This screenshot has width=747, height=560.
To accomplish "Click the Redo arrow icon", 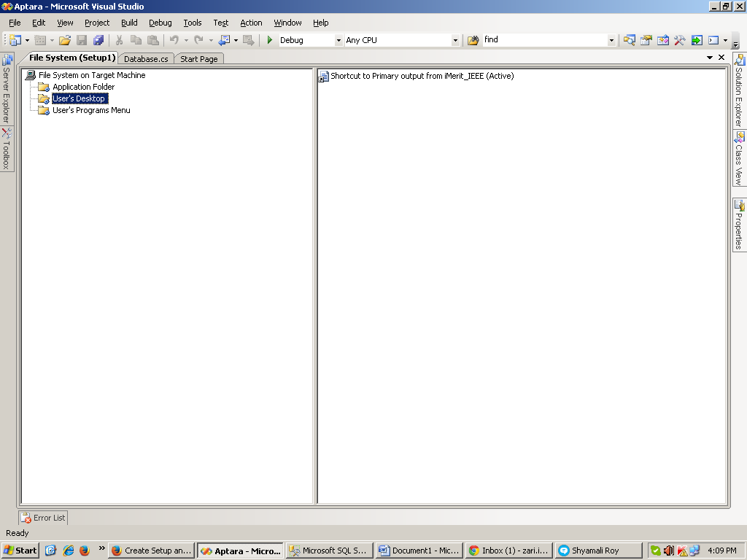I will click(x=198, y=41).
